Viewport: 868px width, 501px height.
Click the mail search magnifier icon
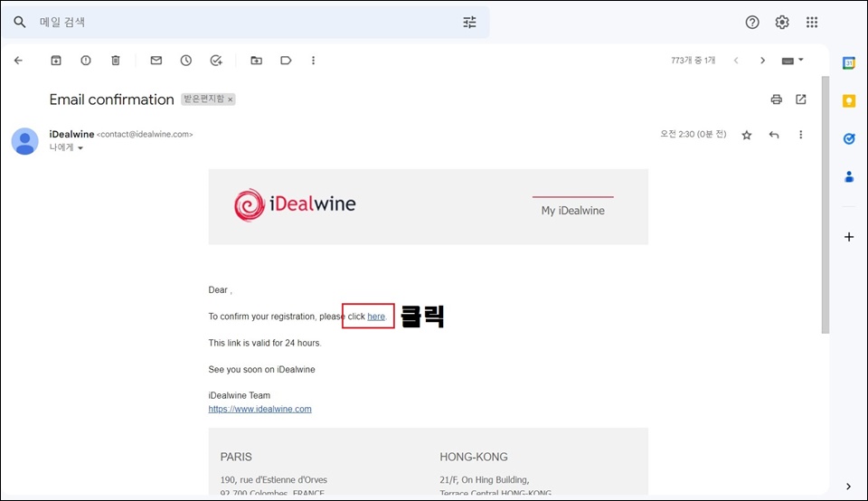[x=19, y=22]
